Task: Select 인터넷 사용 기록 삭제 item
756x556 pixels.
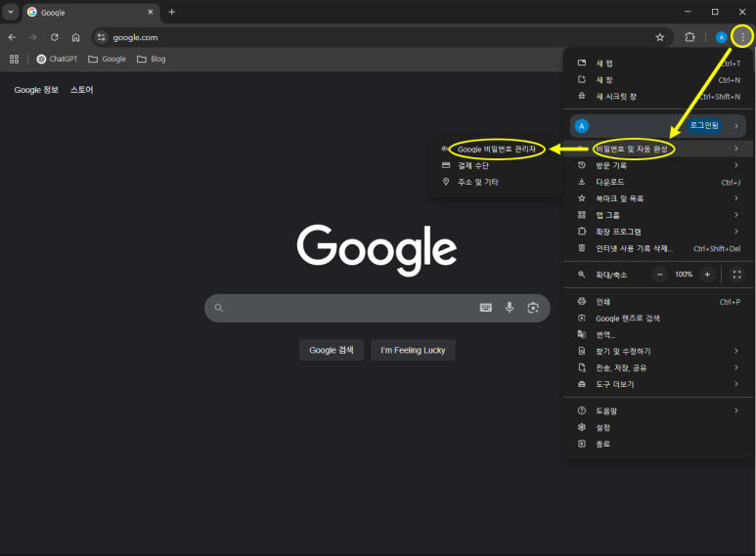Action: (657, 248)
